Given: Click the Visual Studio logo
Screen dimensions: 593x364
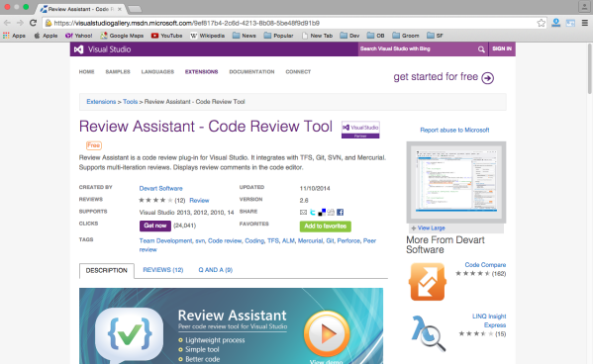Looking at the screenshot, I should (x=103, y=49).
